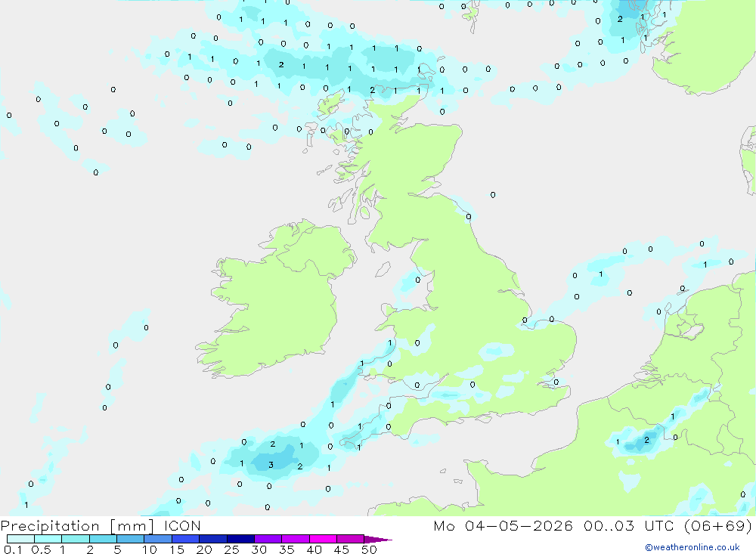Click the 'Precipitation [mm] ICON' title text

coord(101,526)
